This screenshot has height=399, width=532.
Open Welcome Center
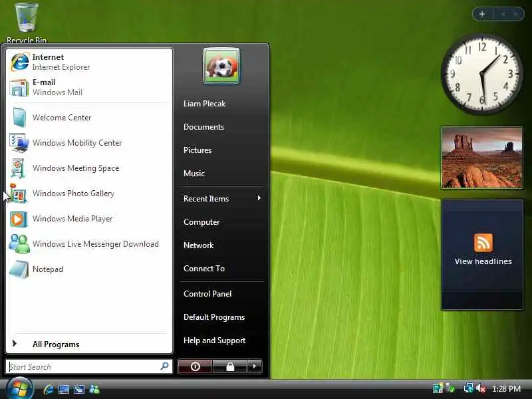(x=89, y=118)
